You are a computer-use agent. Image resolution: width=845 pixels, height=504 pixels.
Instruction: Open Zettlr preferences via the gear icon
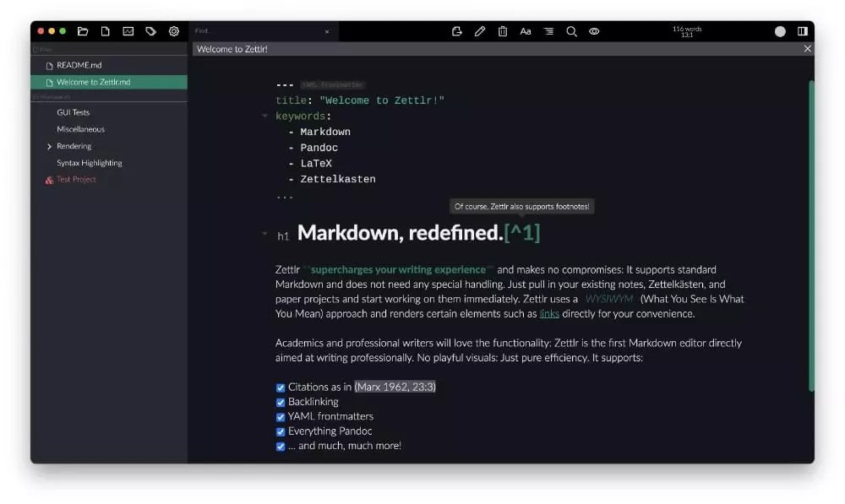(174, 31)
